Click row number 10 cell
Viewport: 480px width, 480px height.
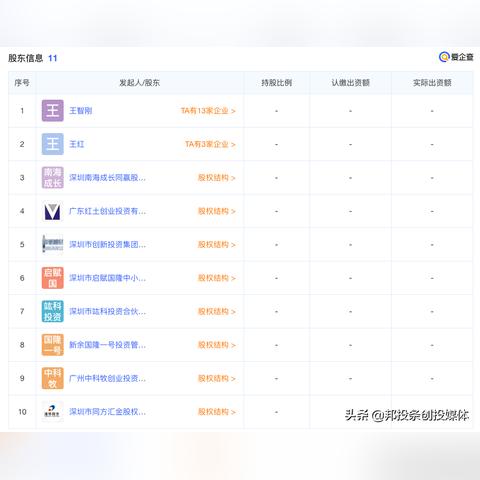point(22,412)
